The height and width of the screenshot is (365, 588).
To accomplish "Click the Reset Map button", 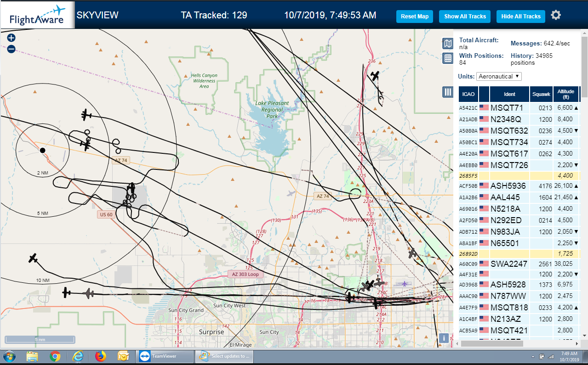I will (415, 17).
